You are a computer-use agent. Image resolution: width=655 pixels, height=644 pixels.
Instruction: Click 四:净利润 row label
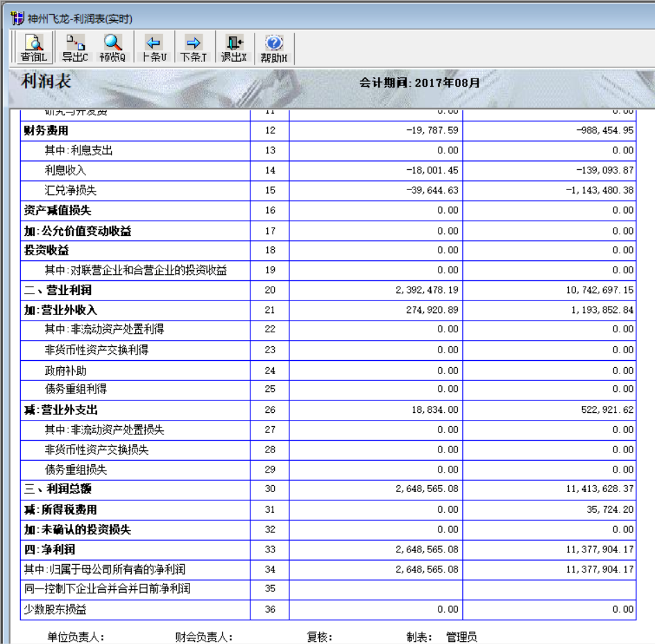[x=50, y=549]
